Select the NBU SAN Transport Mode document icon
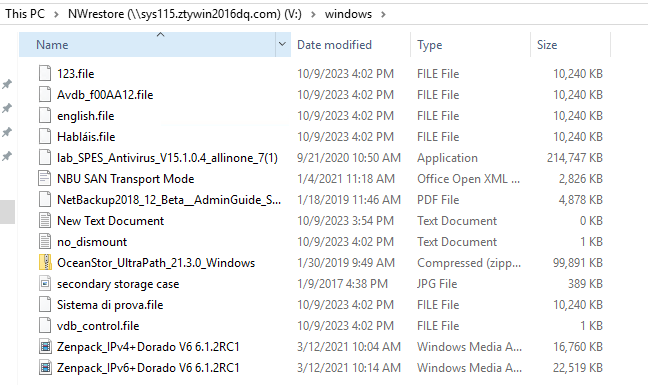Viewport: 648px width, 385px height. point(45,179)
